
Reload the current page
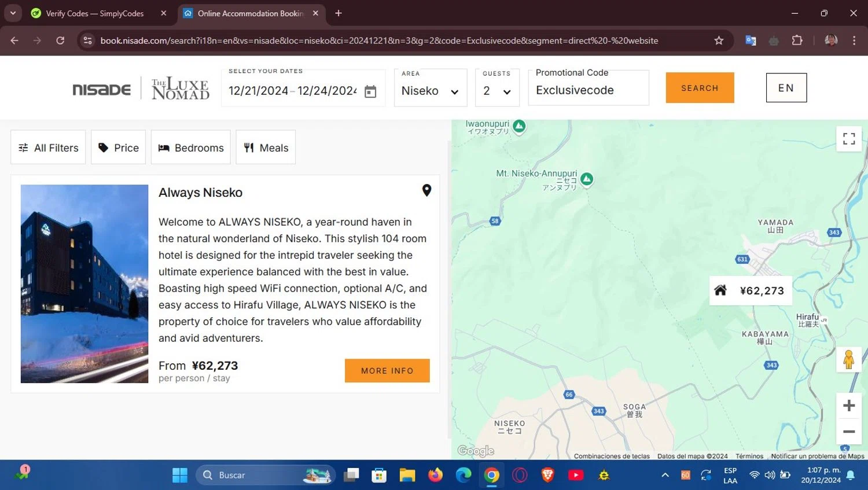tap(60, 40)
